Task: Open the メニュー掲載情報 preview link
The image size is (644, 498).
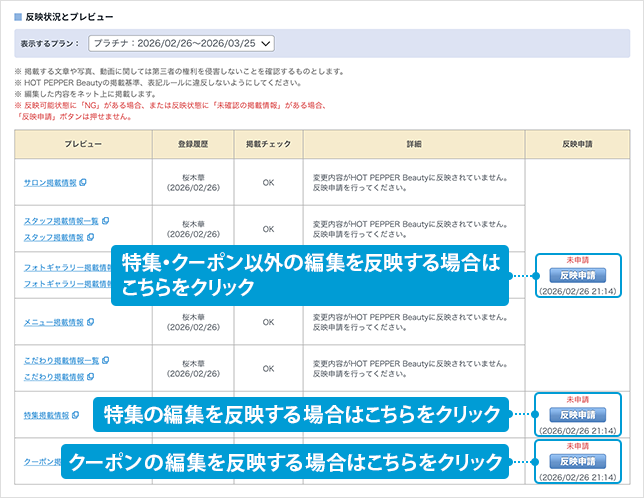Action: point(53,322)
